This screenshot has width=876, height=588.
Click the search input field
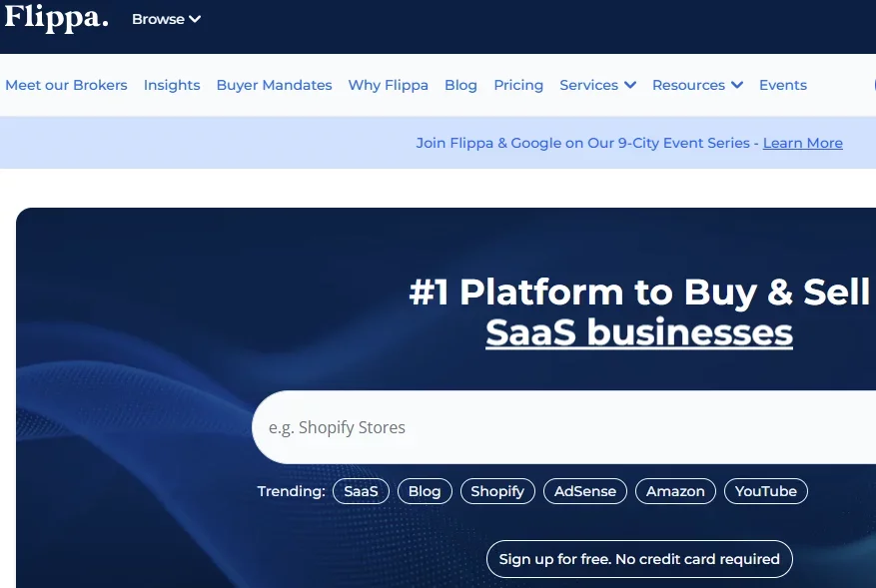click(x=559, y=427)
